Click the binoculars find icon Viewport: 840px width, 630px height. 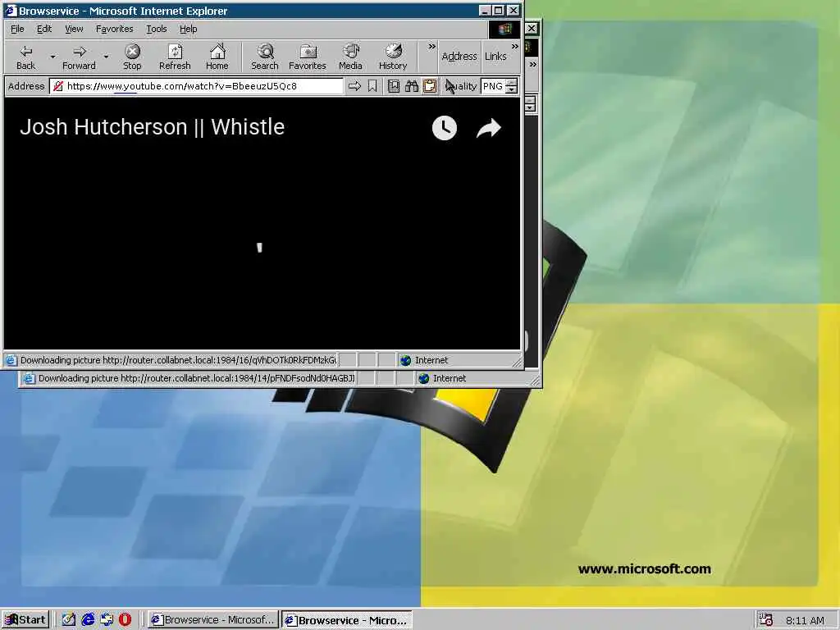(x=412, y=85)
